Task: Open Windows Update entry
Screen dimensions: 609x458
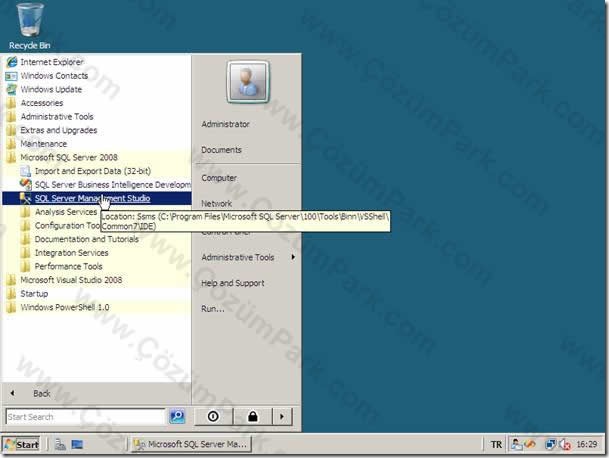Action: 51,89
